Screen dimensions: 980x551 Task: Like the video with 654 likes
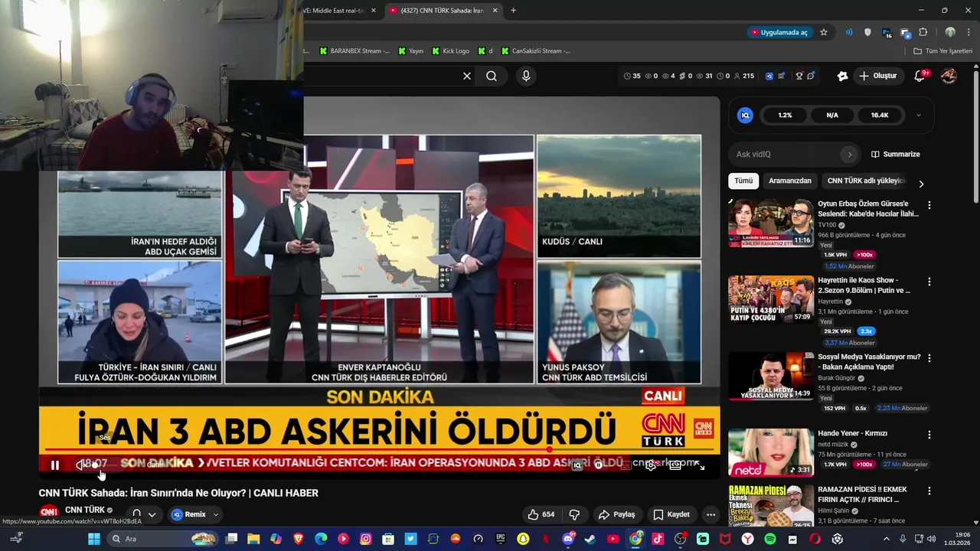click(541, 514)
